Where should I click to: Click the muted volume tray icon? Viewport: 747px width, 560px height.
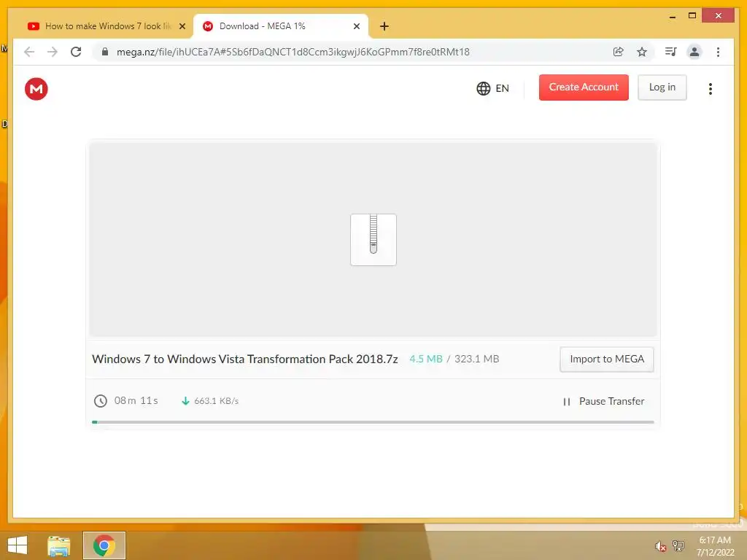(x=660, y=546)
